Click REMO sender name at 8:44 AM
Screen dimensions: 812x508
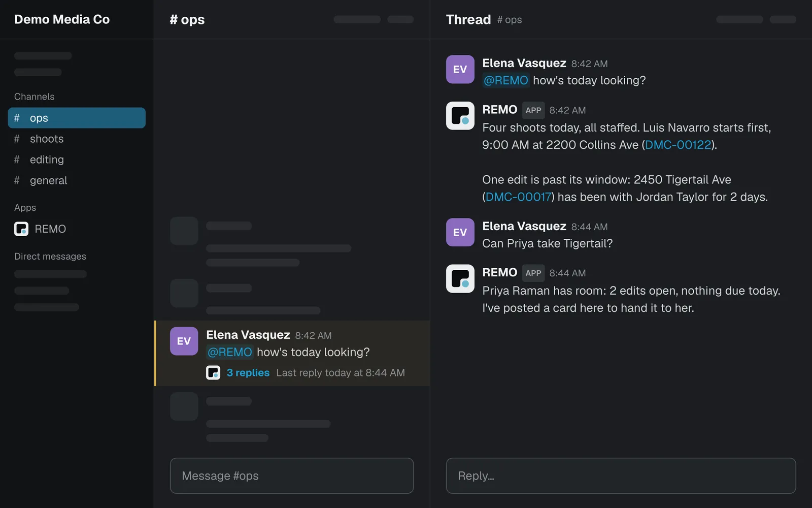click(499, 272)
